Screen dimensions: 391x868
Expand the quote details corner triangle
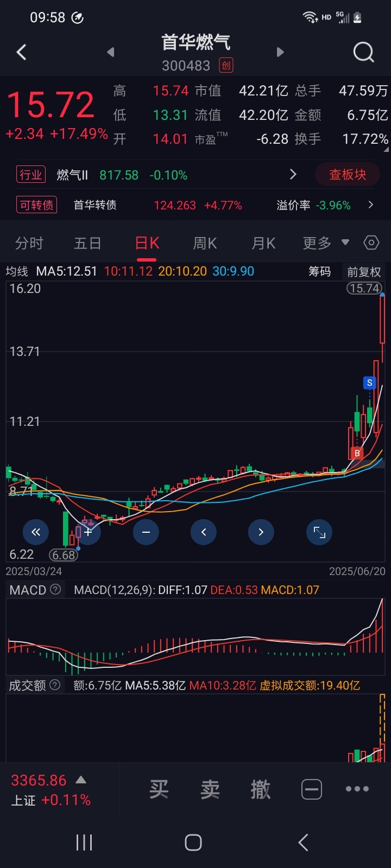point(386,149)
